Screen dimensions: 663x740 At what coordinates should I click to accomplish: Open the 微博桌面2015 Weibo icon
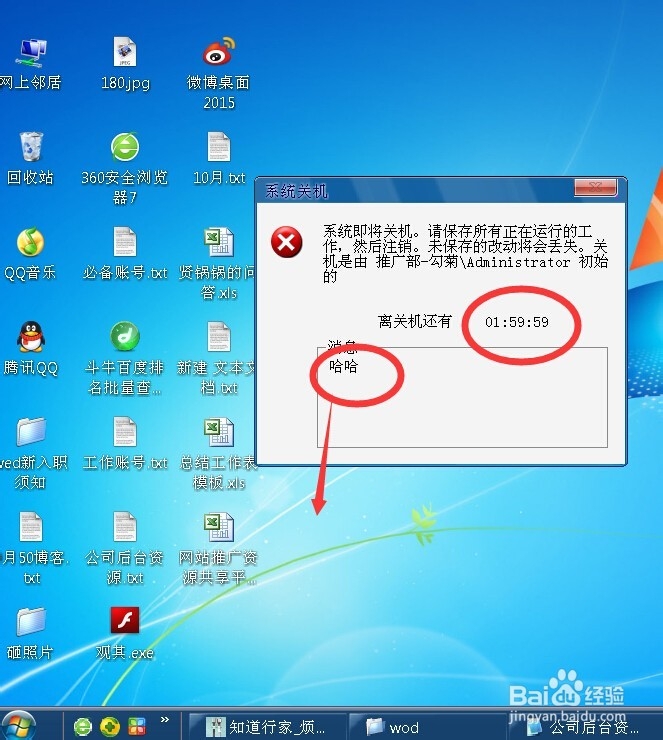218,51
